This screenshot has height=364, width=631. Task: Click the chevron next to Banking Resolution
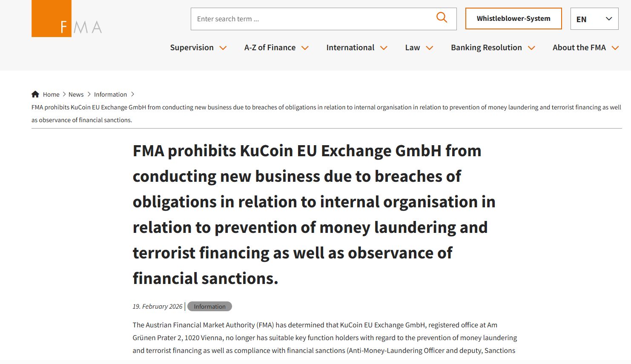point(531,48)
